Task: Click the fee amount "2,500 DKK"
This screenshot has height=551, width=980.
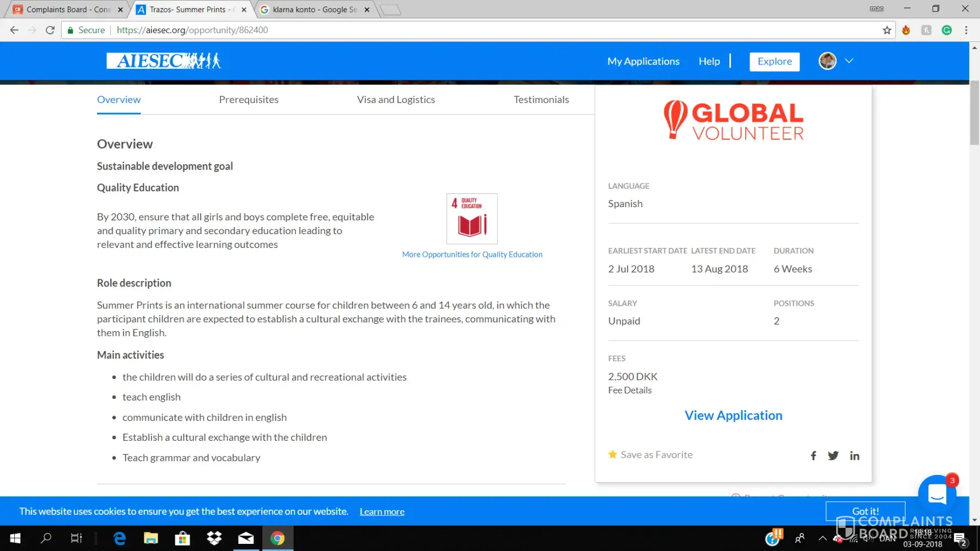Action: pos(633,376)
